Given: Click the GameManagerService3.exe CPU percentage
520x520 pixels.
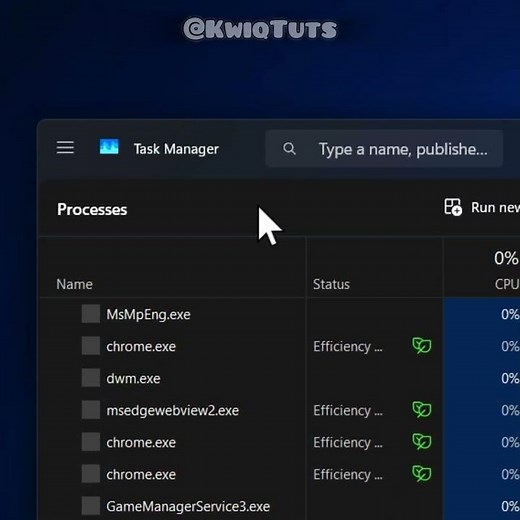Looking at the screenshot, I should 510,506.
